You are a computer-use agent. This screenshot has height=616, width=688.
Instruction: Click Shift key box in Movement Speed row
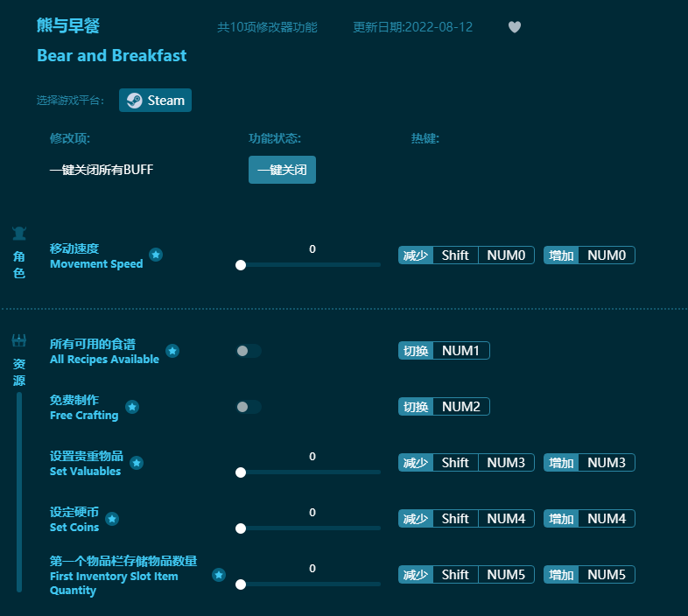point(455,255)
